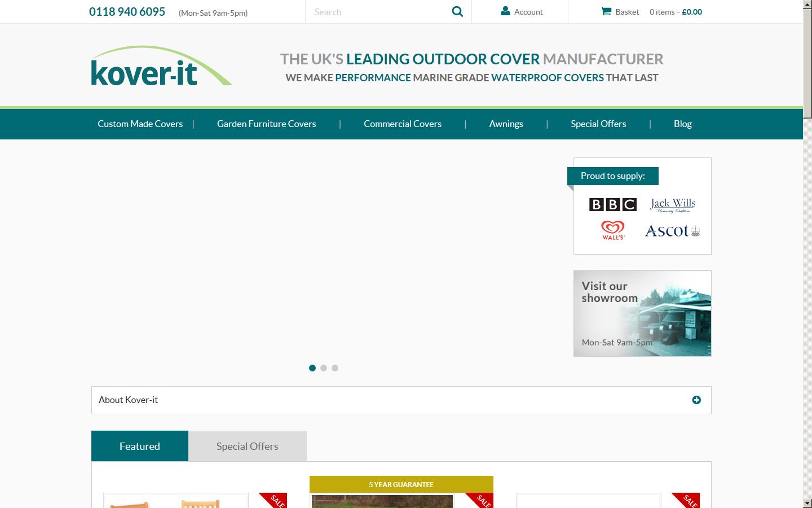Viewport: 812px width, 508px height.
Task: Open Account via the user icon
Action: 505,11
